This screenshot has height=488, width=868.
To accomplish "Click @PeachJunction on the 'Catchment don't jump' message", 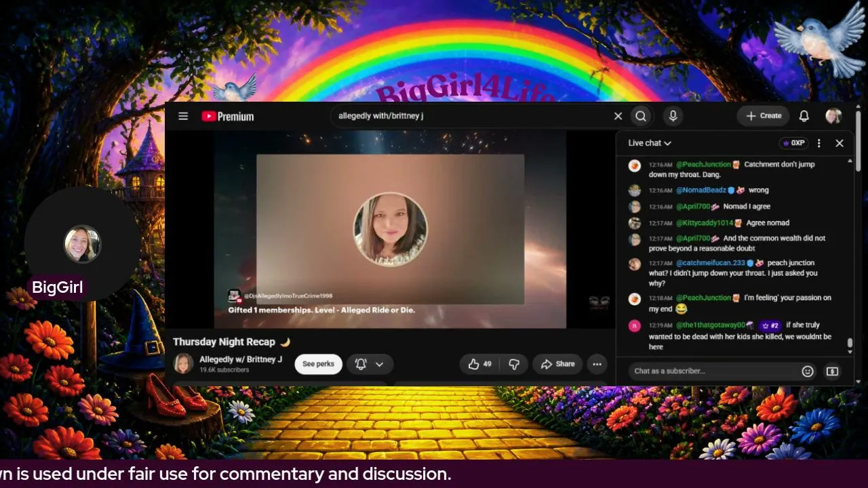I will click(703, 165).
